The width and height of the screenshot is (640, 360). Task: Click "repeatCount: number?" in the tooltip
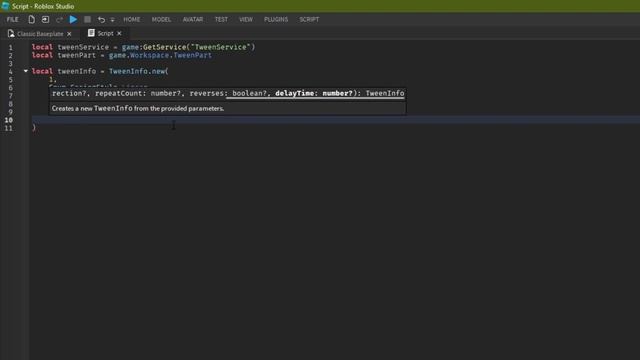pos(138,93)
